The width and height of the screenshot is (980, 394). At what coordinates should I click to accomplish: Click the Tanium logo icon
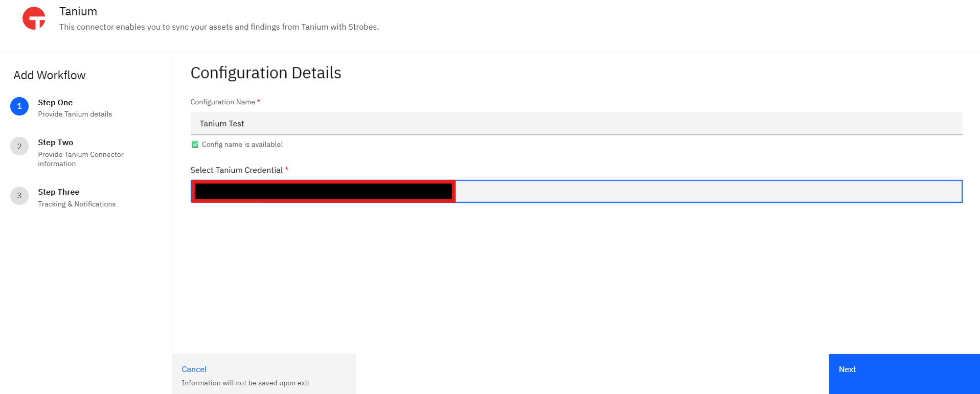(34, 18)
